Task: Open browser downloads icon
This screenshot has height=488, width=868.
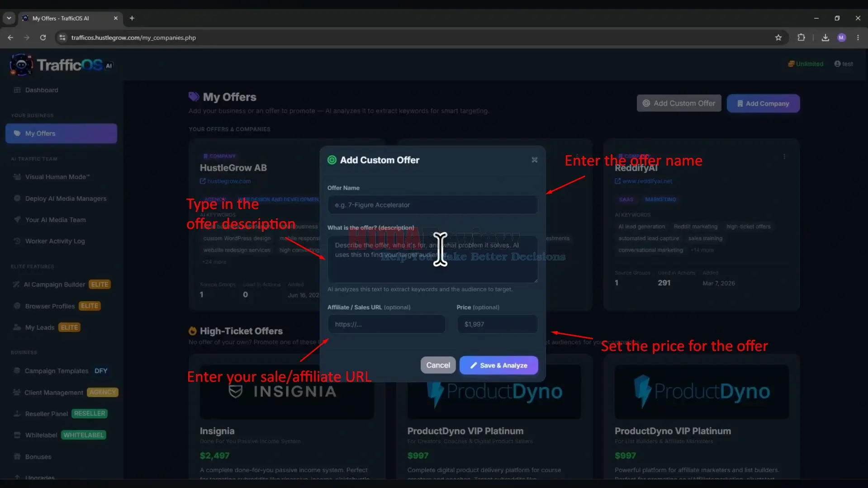Action: (x=825, y=38)
